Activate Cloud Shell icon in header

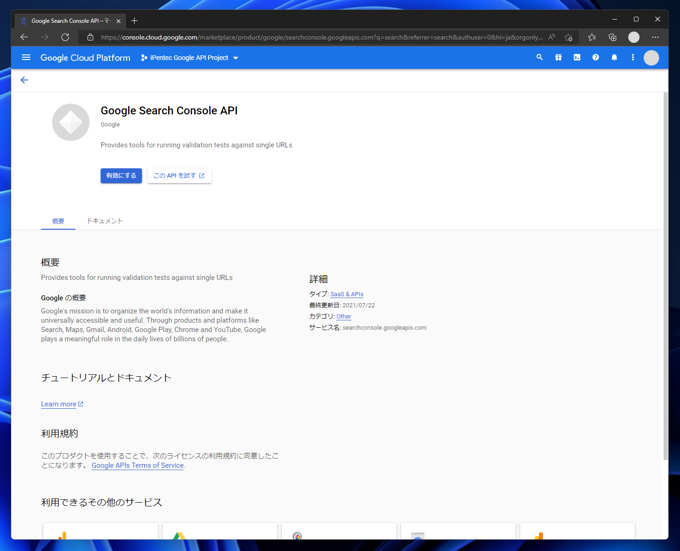577,57
